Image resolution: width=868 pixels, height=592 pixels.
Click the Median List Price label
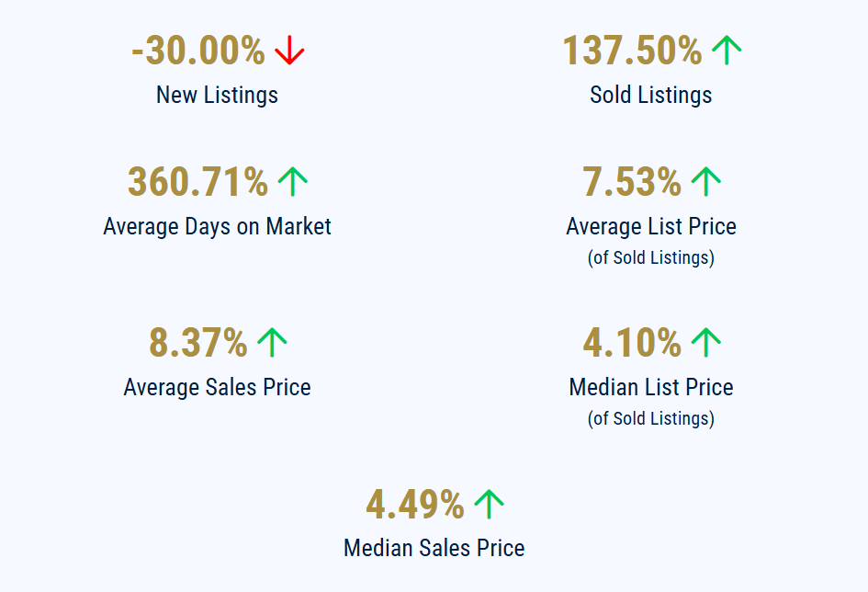[x=650, y=387]
